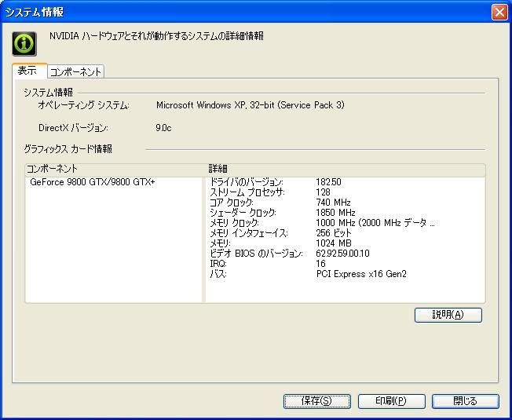Click the オペレーティング システム label

pyautogui.click(x=83, y=105)
